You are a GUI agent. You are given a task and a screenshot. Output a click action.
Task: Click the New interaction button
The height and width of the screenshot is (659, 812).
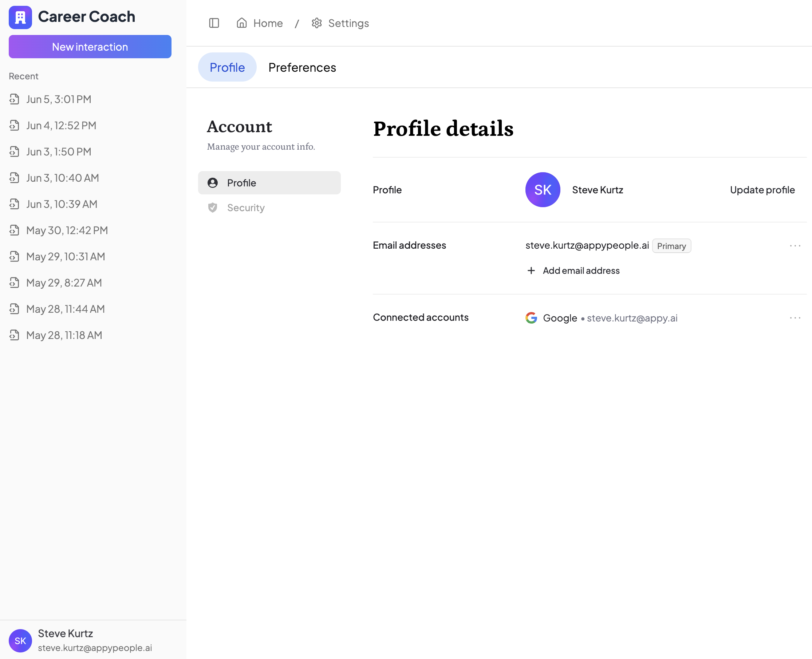point(90,47)
